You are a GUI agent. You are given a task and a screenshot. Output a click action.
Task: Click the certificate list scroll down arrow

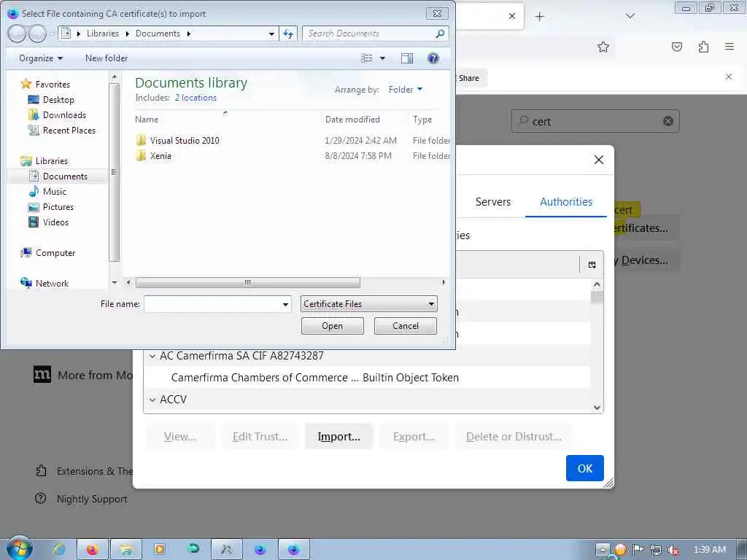(x=597, y=408)
